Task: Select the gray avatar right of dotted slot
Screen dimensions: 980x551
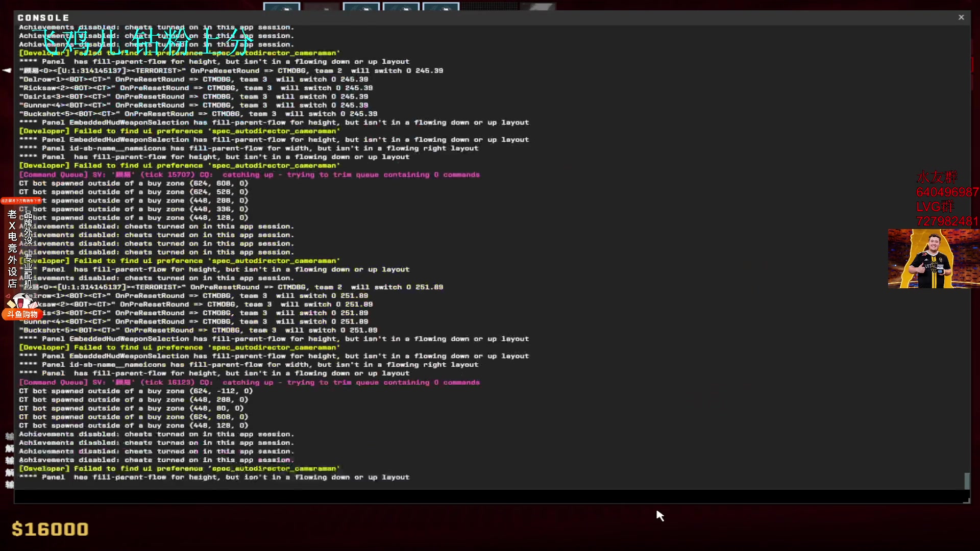Action: click(x=538, y=7)
